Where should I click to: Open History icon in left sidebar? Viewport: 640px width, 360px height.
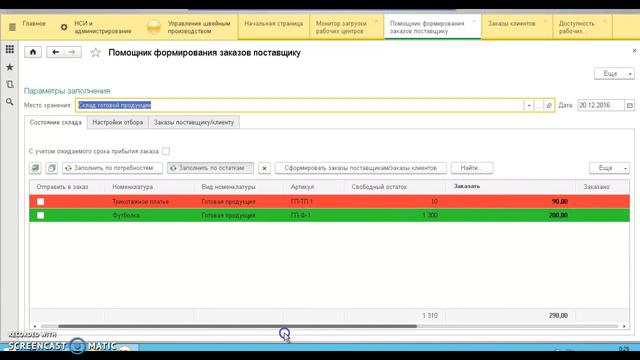pyautogui.click(x=9, y=84)
